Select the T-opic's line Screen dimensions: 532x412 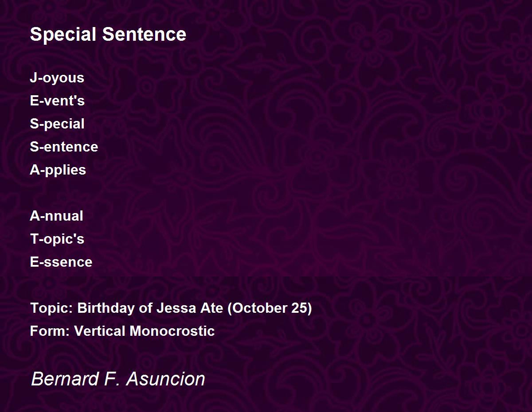(57, 239)
